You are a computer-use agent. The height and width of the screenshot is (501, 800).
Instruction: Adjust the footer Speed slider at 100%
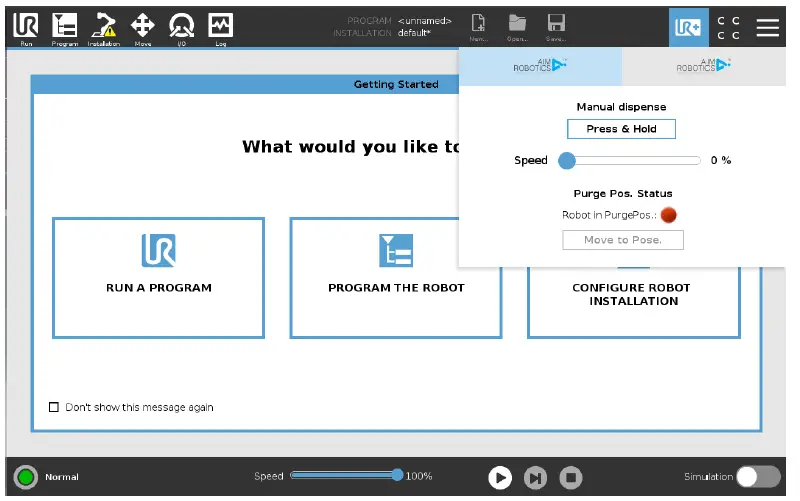(346, 475)
